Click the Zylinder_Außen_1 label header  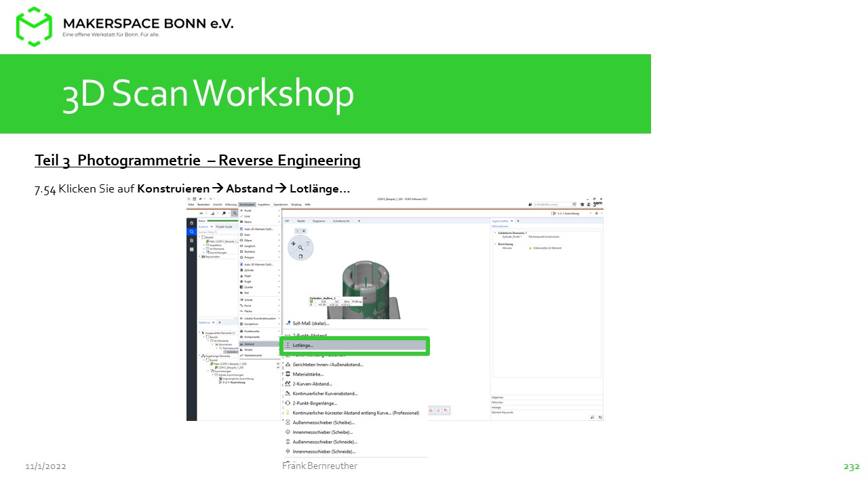pyautogui.click(x=323, y=298)
